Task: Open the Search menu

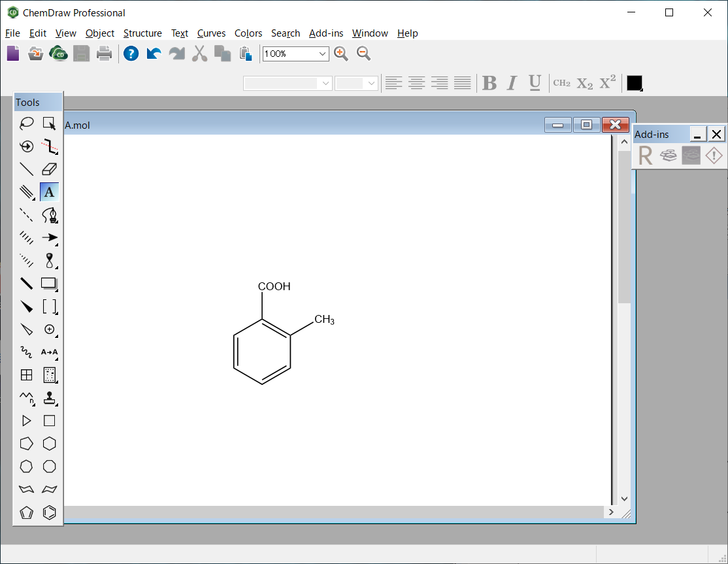Action: [x=286, y=33]
